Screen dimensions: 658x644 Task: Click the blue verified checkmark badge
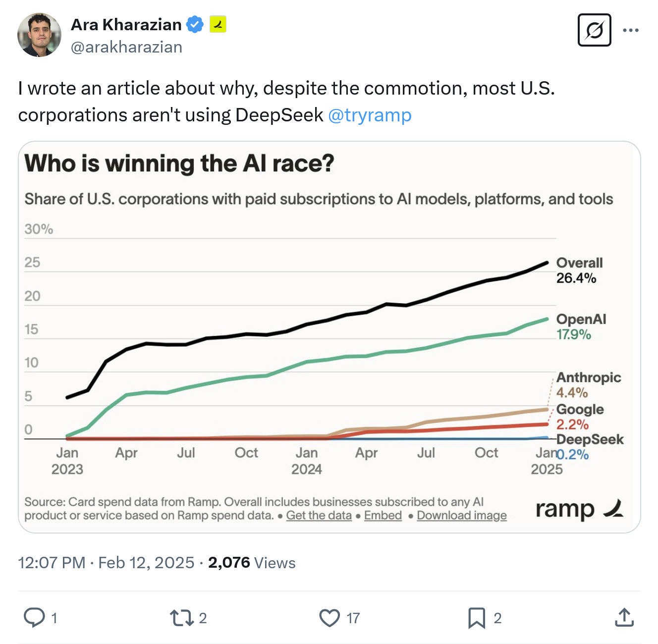[x=195, y=24]
